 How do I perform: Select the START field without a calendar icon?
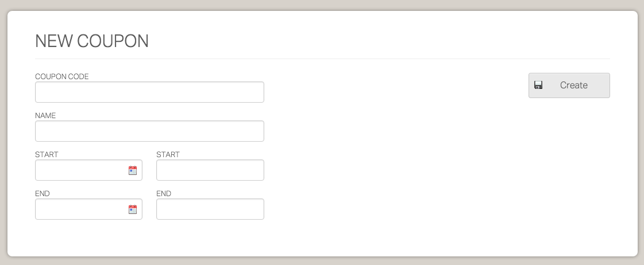pos(210,170)
